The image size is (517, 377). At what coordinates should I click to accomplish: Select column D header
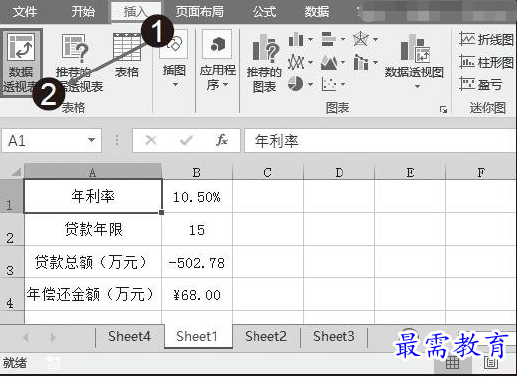pyautogui.click(x=339, y=172)
